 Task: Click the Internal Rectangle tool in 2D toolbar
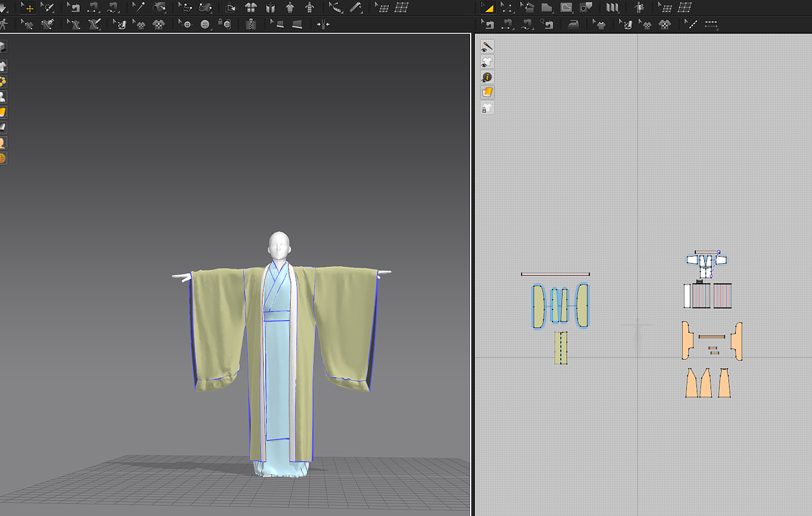tap(566, 8)
